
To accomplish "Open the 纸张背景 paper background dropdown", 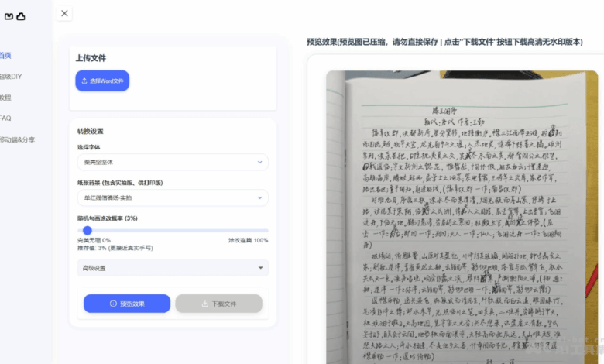I will (x=173, y=197).
